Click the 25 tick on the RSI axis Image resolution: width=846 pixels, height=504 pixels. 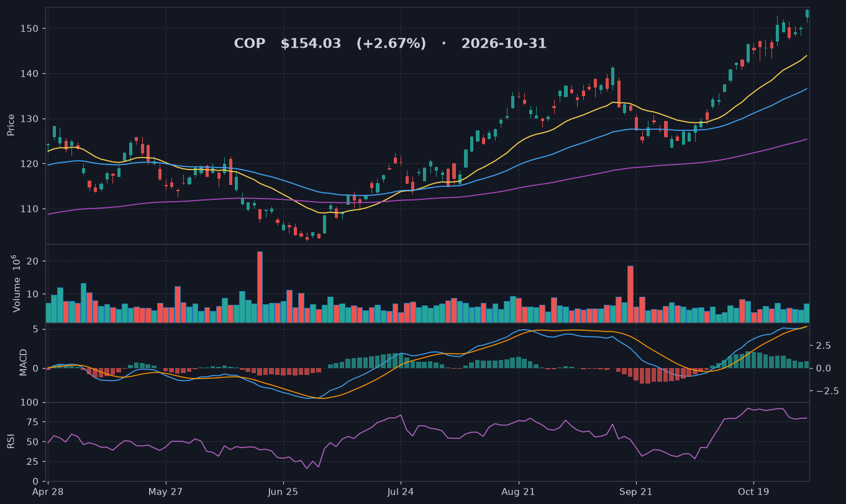point(34,462)
